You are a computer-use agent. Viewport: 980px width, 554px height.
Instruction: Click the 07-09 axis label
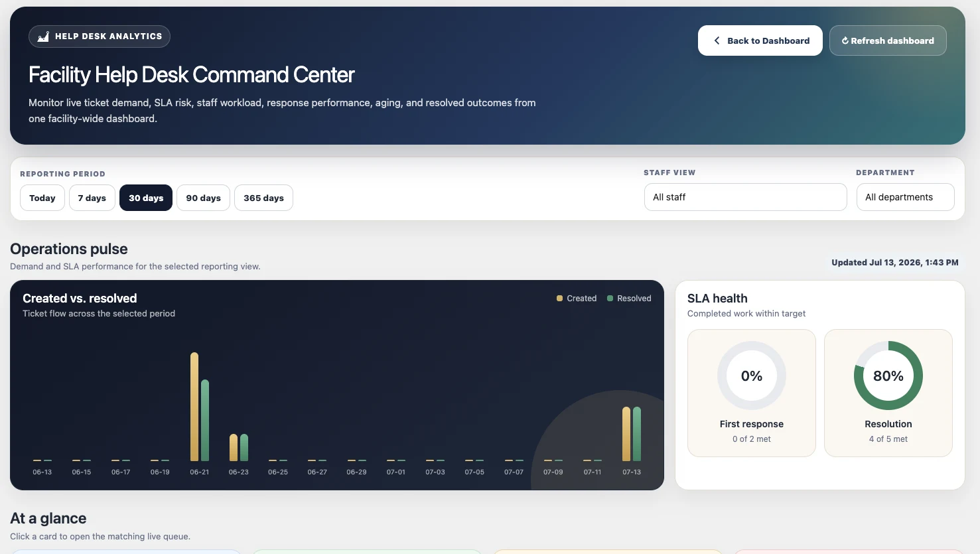553,472
